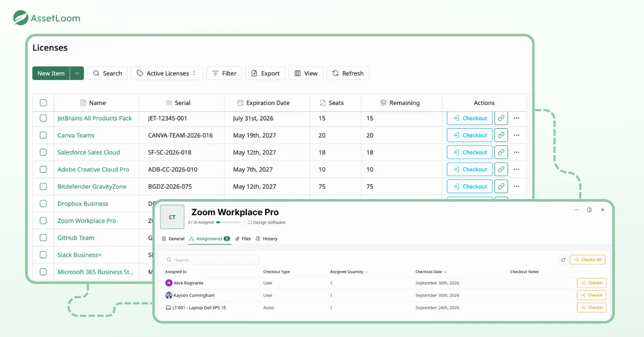Click laptop icon beside LT-001 asset
644x337 pixels.
click(x=169, y=307)
